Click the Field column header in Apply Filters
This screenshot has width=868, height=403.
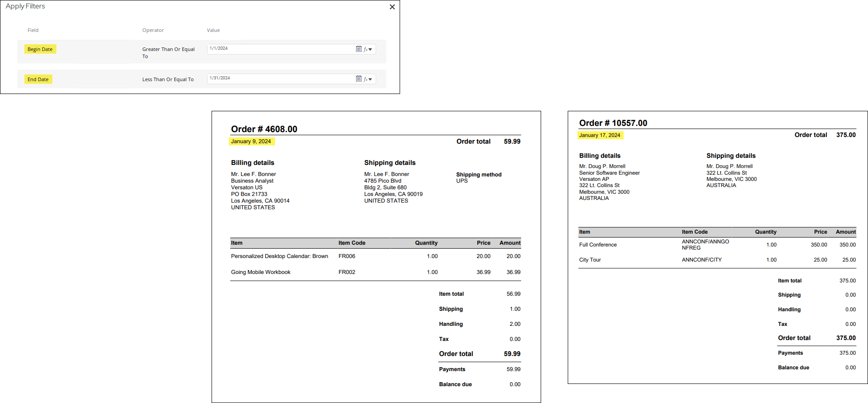coord(33,30)
